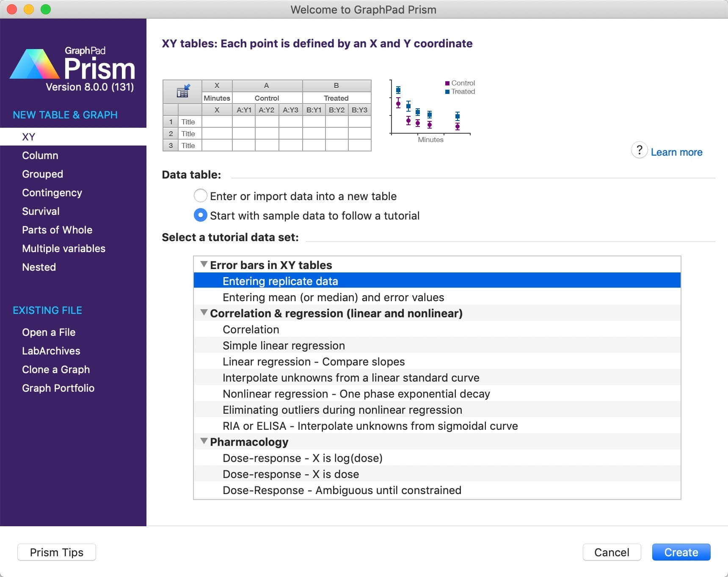
Task: Select Enter or import data radio button
Action: click(200, 196)
